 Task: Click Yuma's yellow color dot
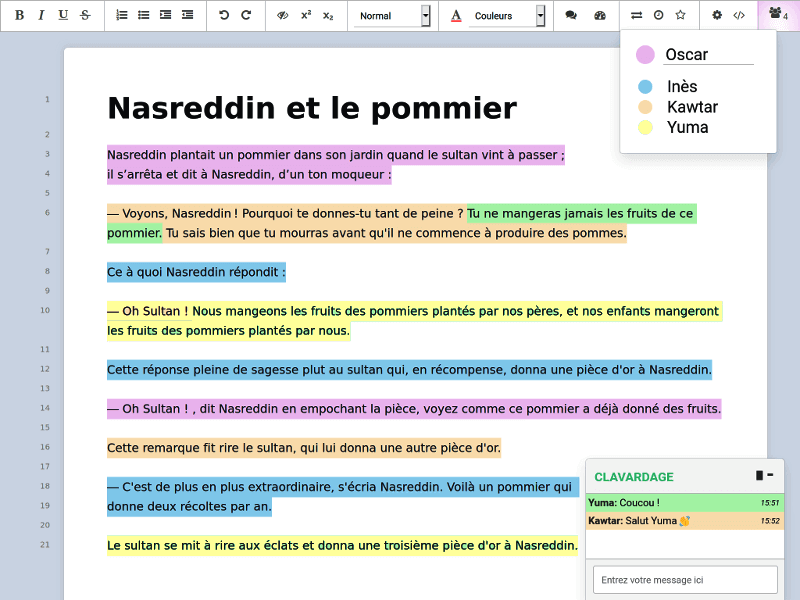point(645,128)
